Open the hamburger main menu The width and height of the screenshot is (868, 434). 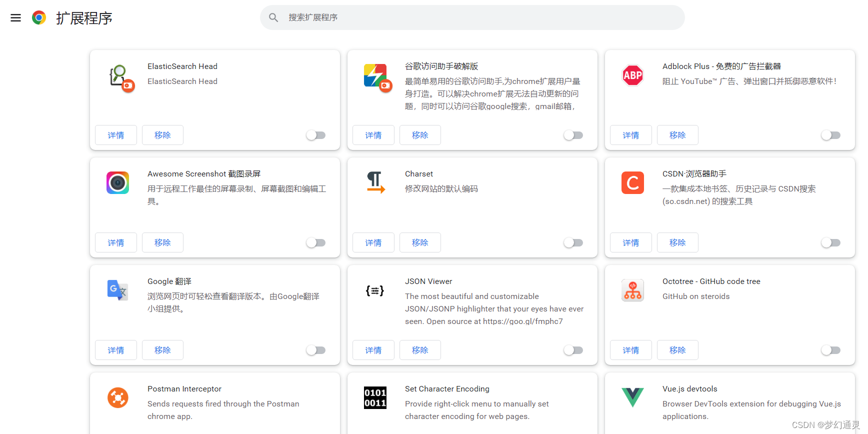point(15,18)
